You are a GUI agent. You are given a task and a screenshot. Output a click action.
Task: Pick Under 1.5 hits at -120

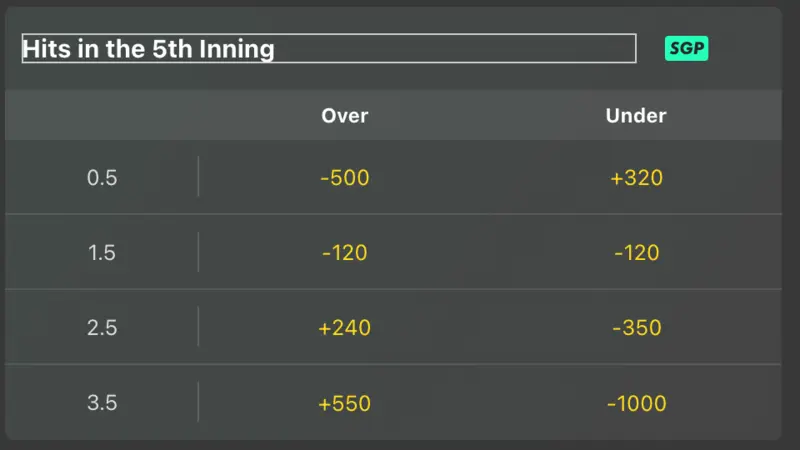(x=636, y=253)
